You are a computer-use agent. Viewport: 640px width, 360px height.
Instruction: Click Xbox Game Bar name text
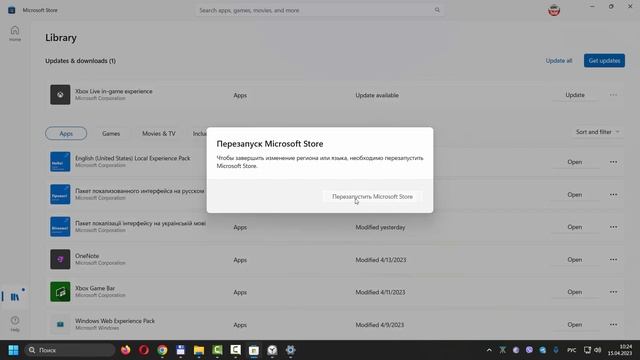pos(95,288)
